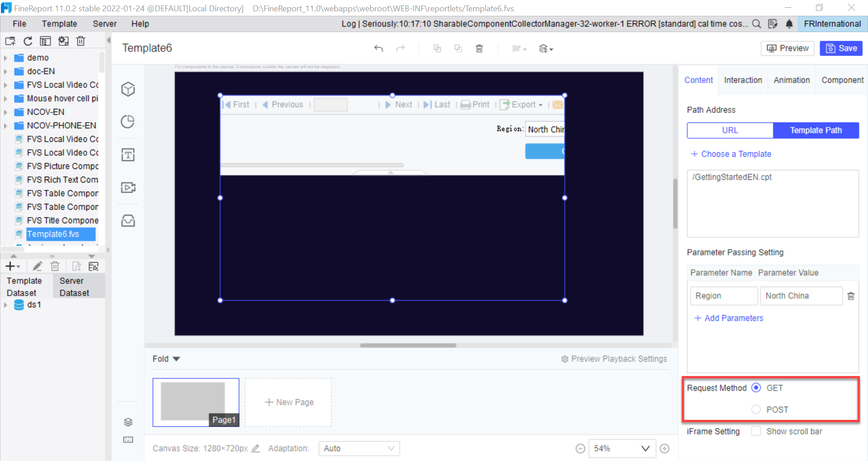This screenshot has width=868, height=461.
Task: Enable Show scroll bar under iFrame Setting
Action: pyautogui.click(x=755, y=431)
